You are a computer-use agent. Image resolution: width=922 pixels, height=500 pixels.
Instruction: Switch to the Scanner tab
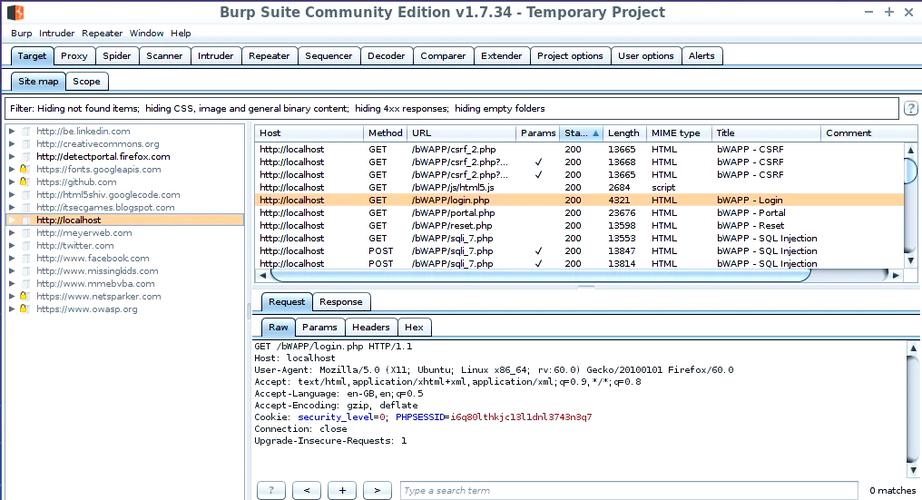(164, 56)
